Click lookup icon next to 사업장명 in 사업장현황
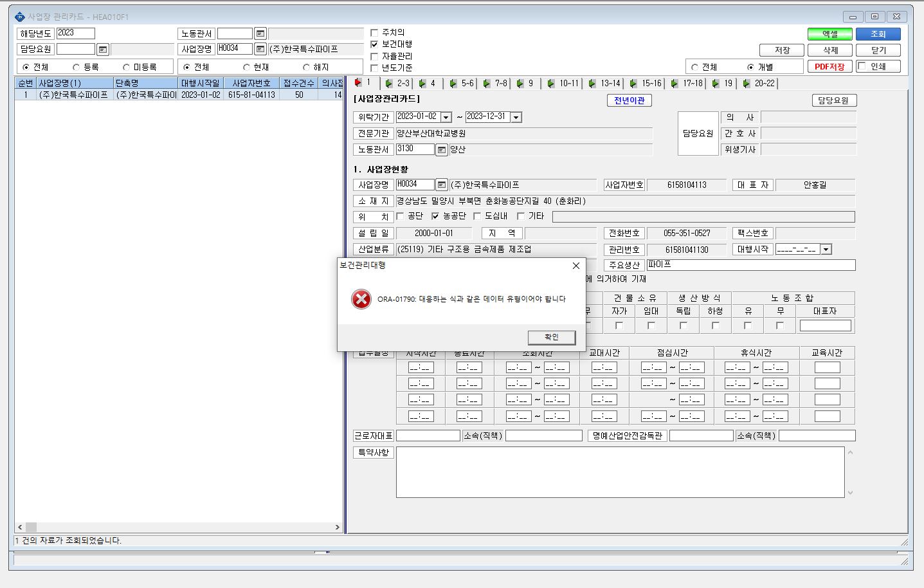The height and width of the screenshot is (588, 924). coord(441,185)
